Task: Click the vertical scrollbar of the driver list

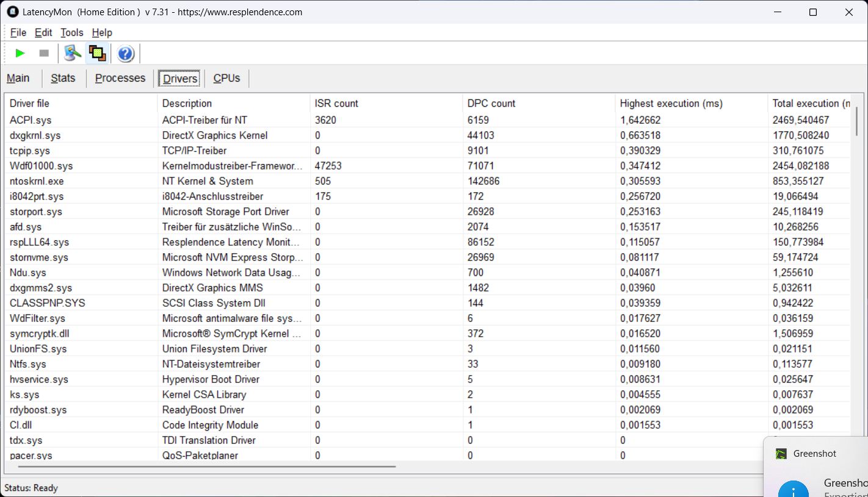Action: pos(857,121)
